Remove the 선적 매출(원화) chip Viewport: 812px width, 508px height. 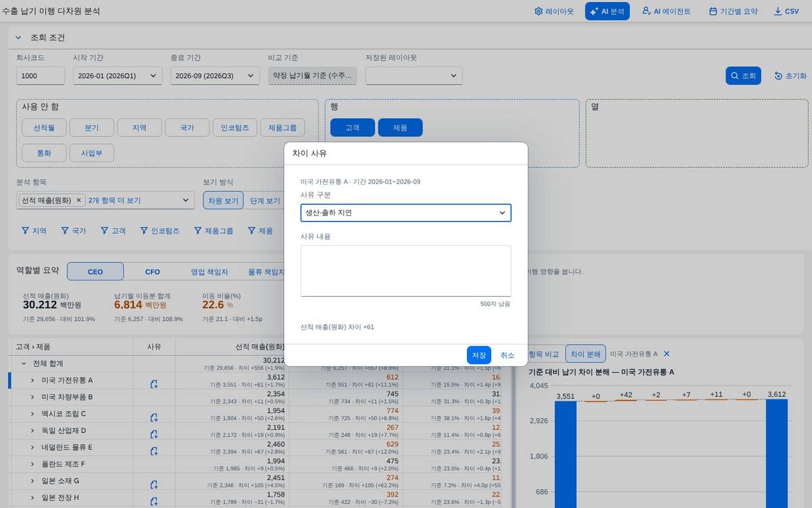click(78, 200)
